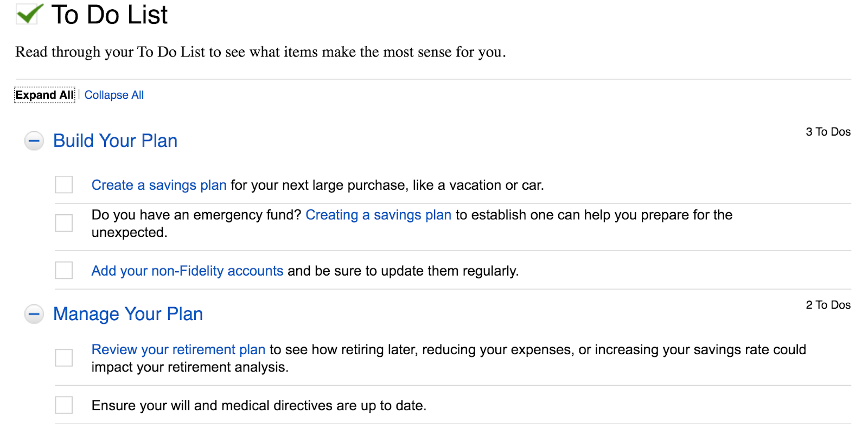Check the review retirement plan checkbox
868x447 pixels.
tap(64, 357)
